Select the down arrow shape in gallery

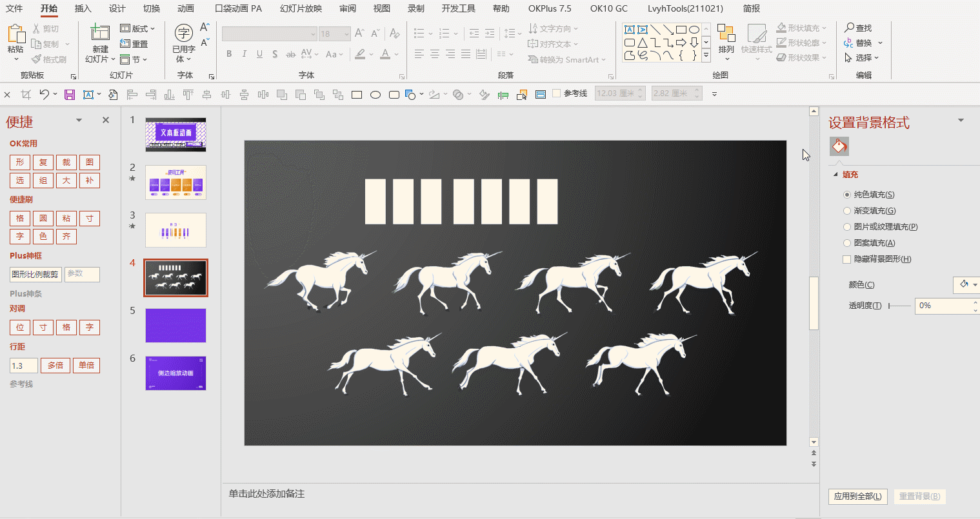point(694,43)
